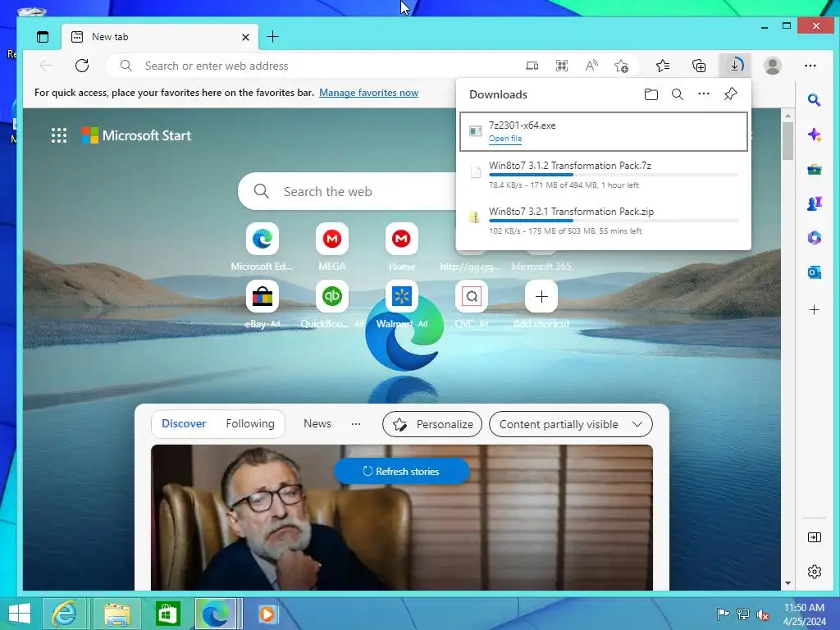Screen dimensions: 840x630
Task: Open the tab actions menu icon
Action: 43,37
